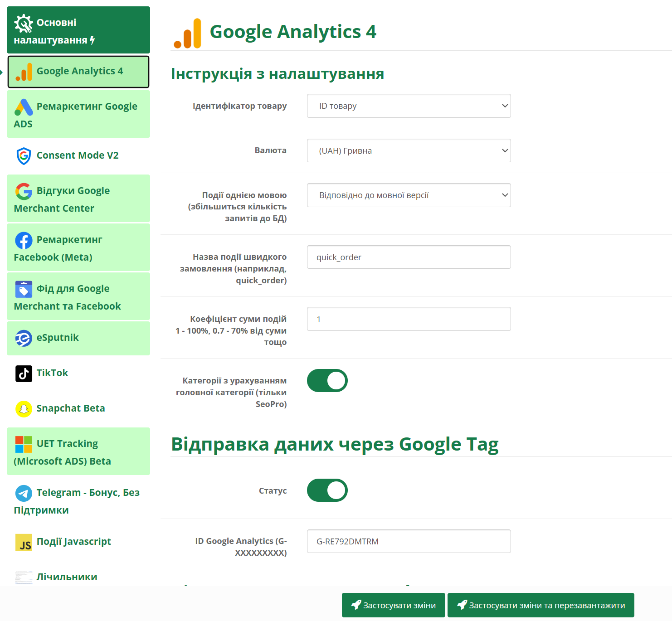Open UET Tracking (Microsoft ADS) Beta
The width and height of the screenshot is (672, 621).
tap(78, 451)
